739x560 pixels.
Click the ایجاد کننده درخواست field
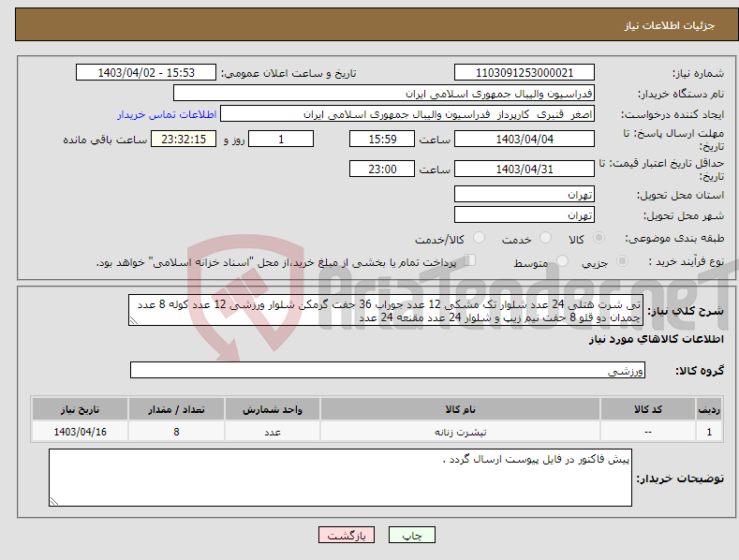(x=407, y=114)
